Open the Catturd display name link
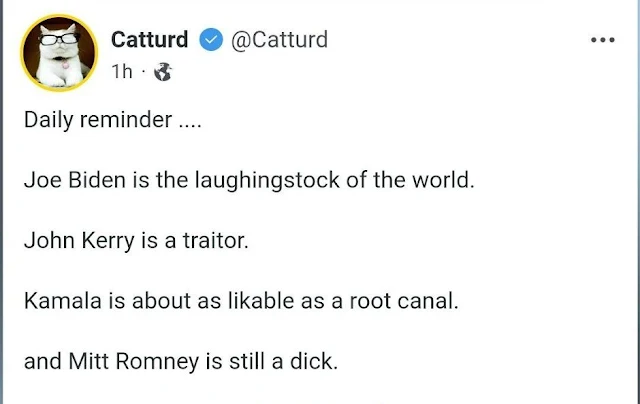Screen dimensions: 640x404 [149, 40]
